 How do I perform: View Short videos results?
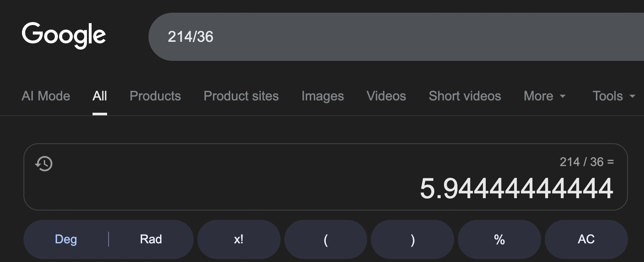[465, 96]
